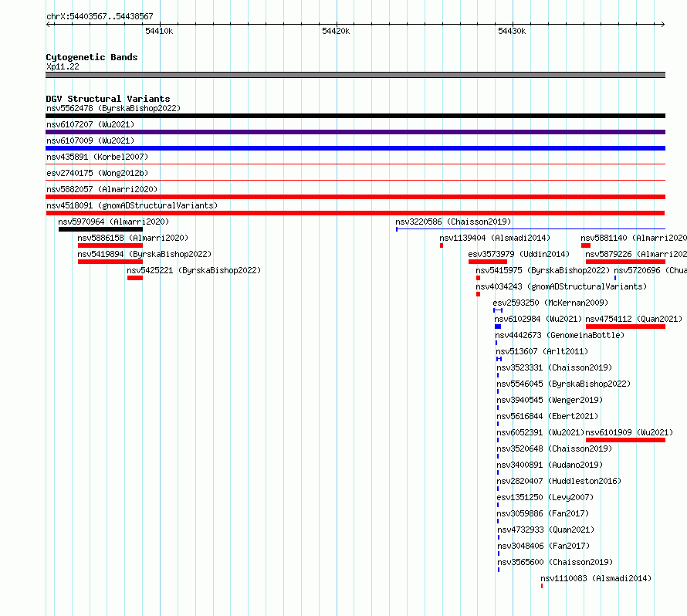The height and width of the screenshot is (616, 687).
Task: Click the red nsv5882057 variant bar
Action: tap(355, 197)
